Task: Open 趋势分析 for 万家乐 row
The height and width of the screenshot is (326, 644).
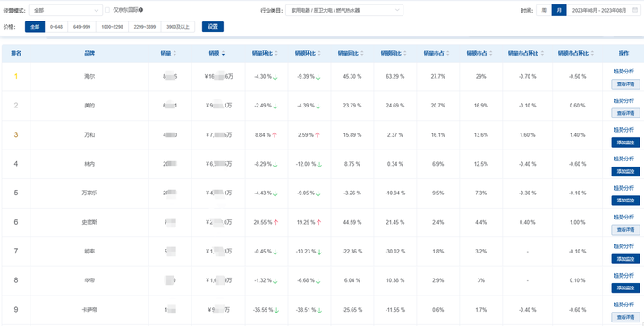Action: [x=623, y=188]
